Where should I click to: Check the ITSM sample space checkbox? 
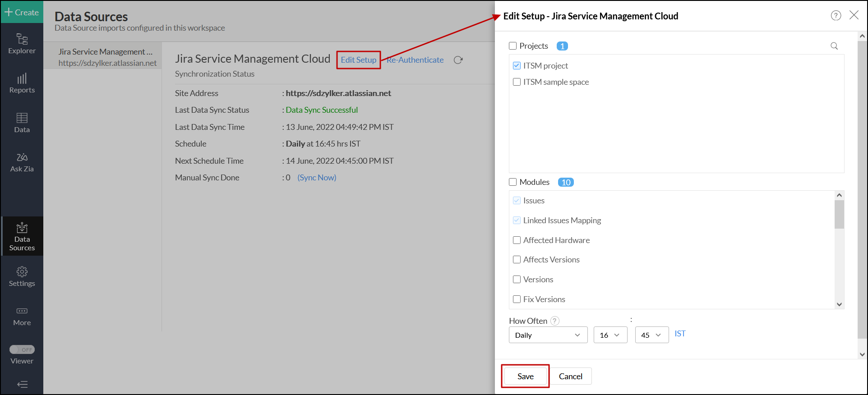tap(517, 82)
